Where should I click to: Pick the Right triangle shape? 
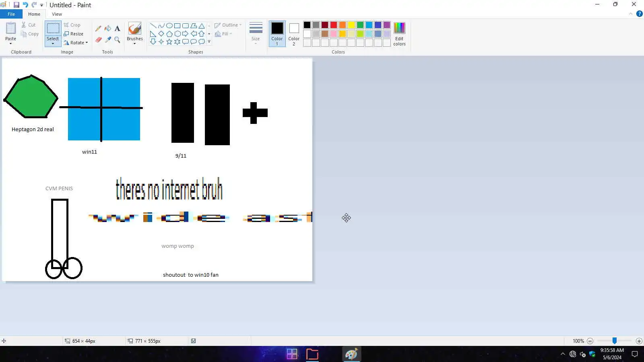[153, 34]
